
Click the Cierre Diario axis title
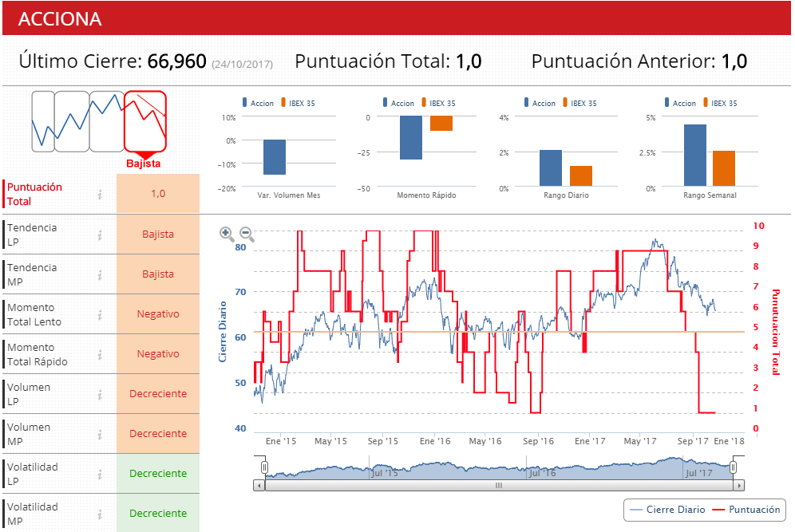pos(222,332)
